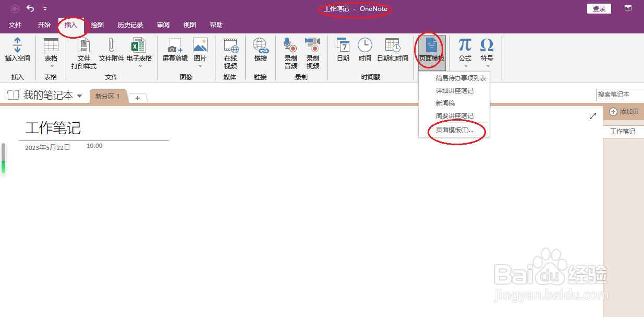Choose 详细讲座笔记 template

(454, 91)
